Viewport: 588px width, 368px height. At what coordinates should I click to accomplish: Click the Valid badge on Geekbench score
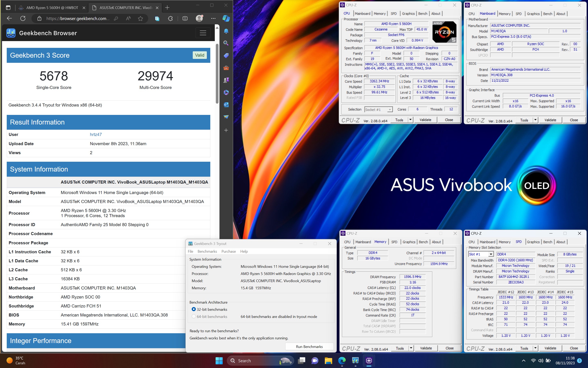tap(199, 55)
